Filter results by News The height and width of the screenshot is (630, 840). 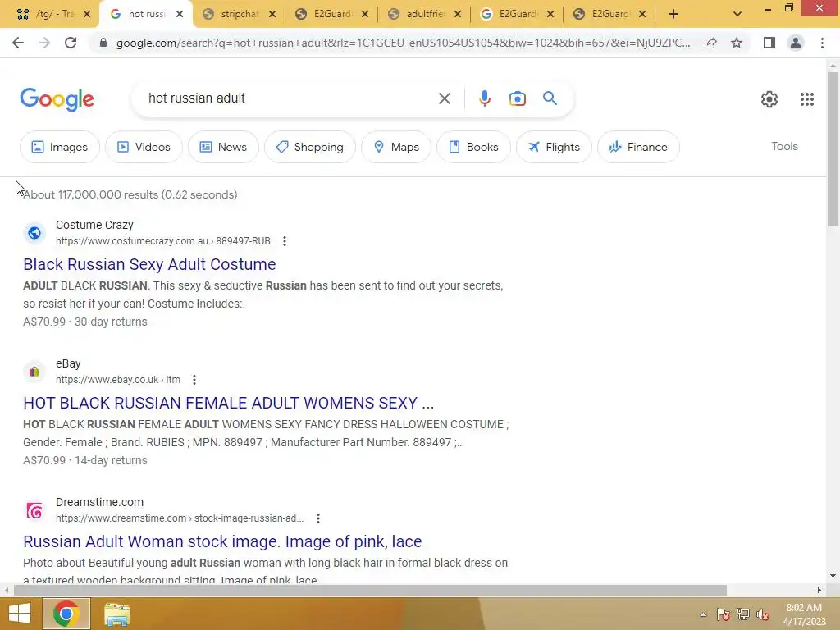click(223, 147)
